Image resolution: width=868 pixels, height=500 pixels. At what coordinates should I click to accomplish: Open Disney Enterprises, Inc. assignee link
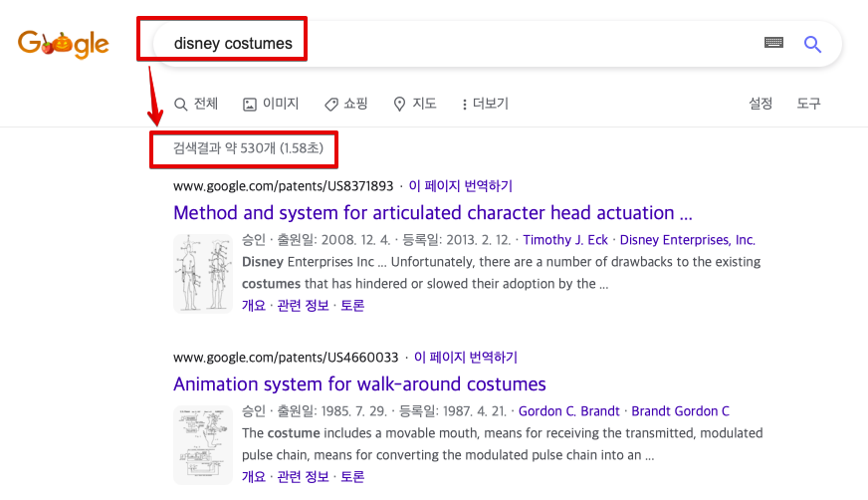(x=688, y=240)
